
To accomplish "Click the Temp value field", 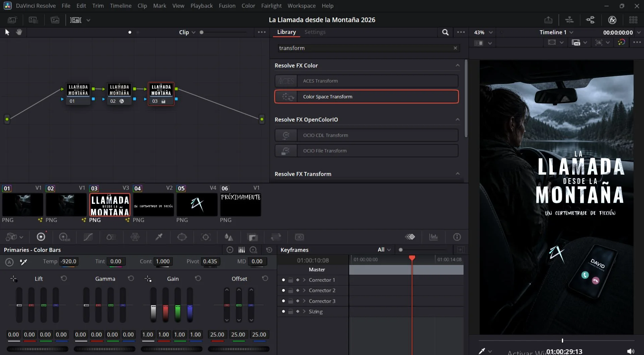I will tap(69, 261).
